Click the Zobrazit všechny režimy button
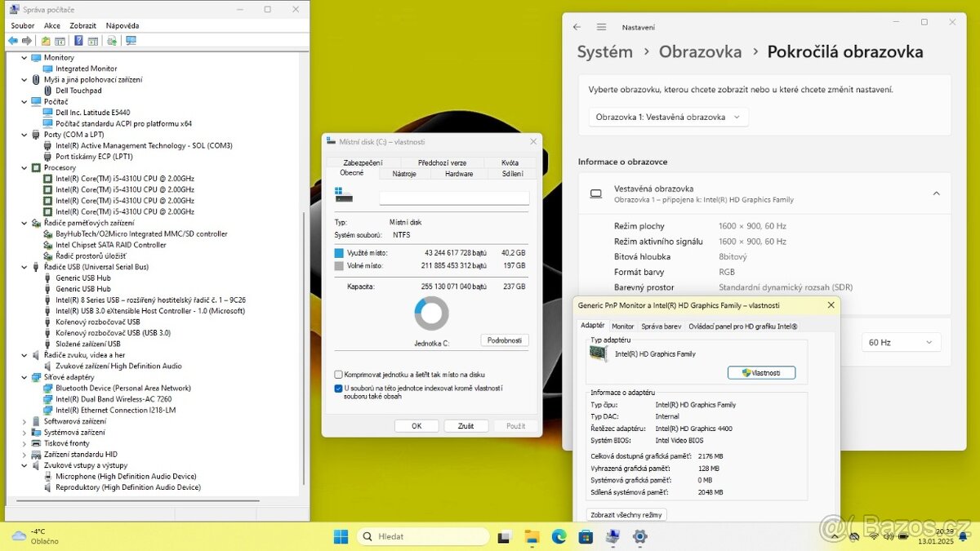 pos(626,515)
